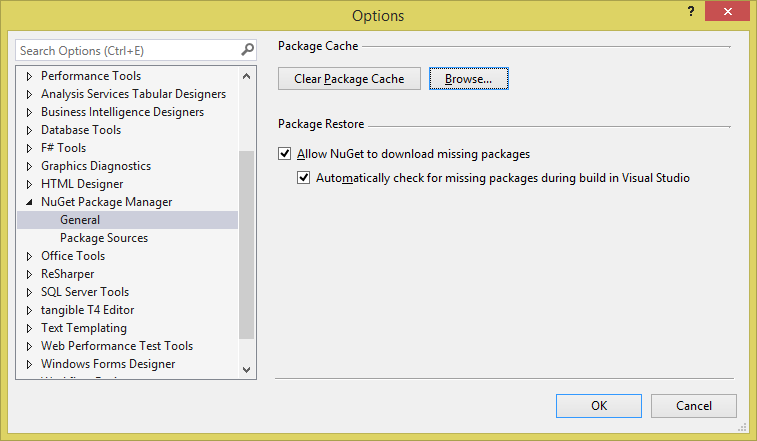
Task: Select tangible T4 Editor entry
Action: coord(87,310)
